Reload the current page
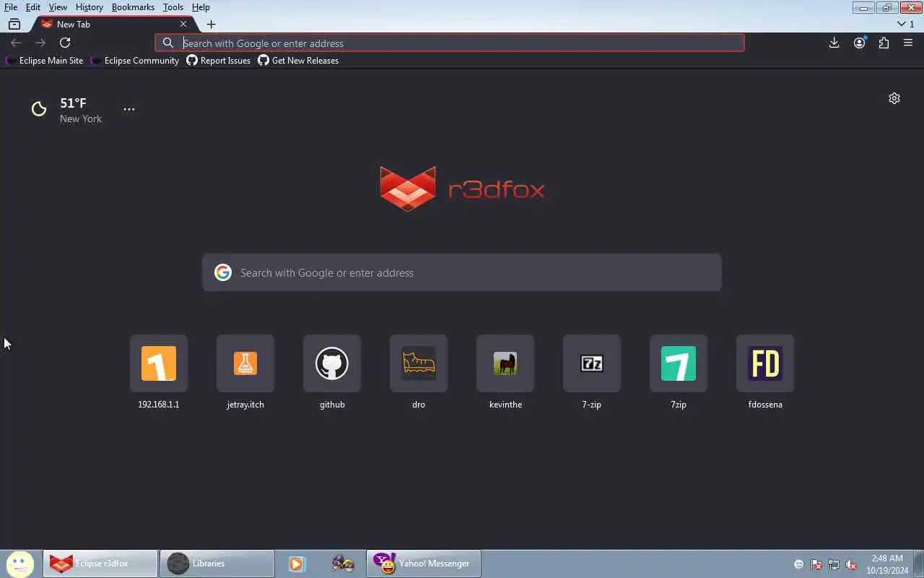The width and height of the screenshot is (924, 578). click(65, 43)
